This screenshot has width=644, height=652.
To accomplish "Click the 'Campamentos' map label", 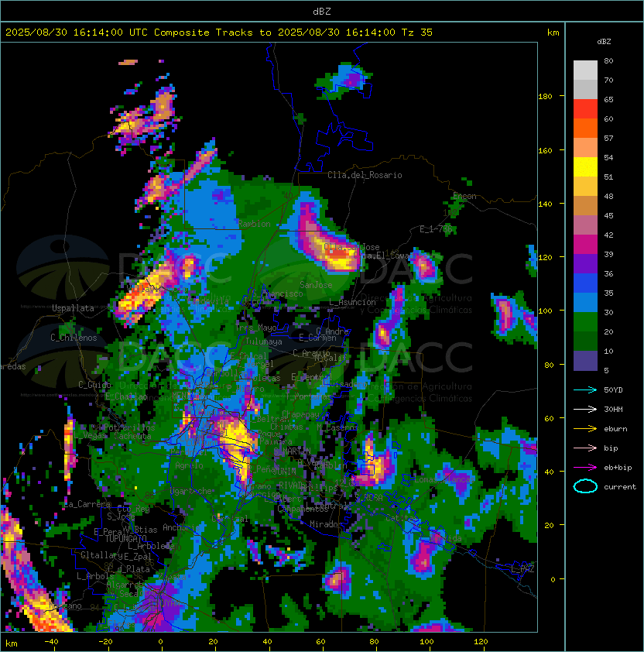I will click(x=303, y=509).
